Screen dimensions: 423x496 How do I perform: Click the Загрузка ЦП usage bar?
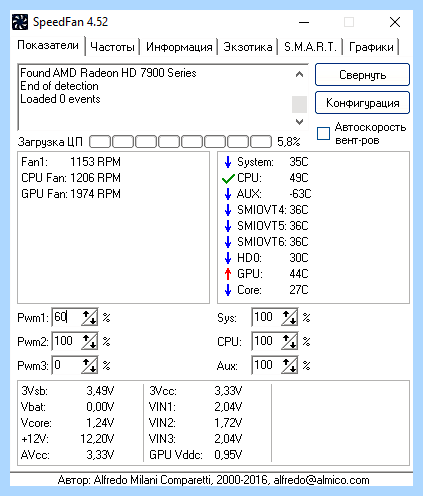coord(180,142)
